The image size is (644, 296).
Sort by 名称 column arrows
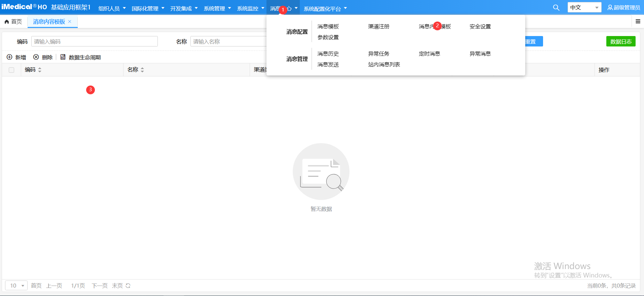click(142, 70)
